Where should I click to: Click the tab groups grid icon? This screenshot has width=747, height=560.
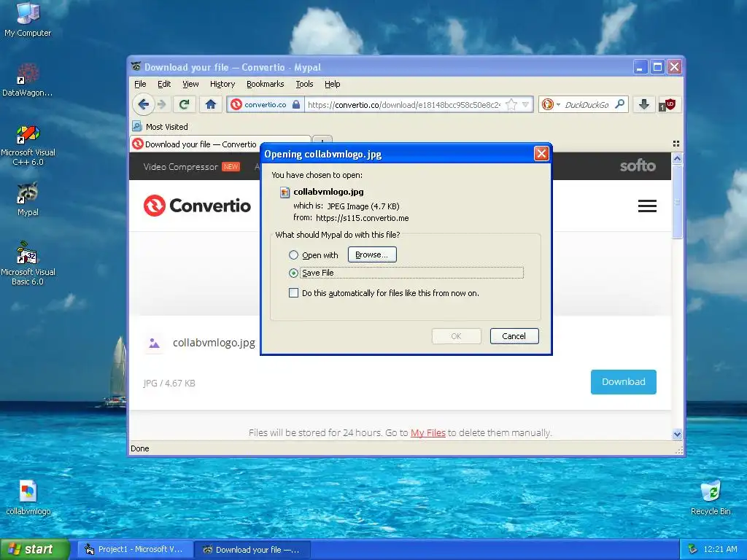(x=676, y=144)
